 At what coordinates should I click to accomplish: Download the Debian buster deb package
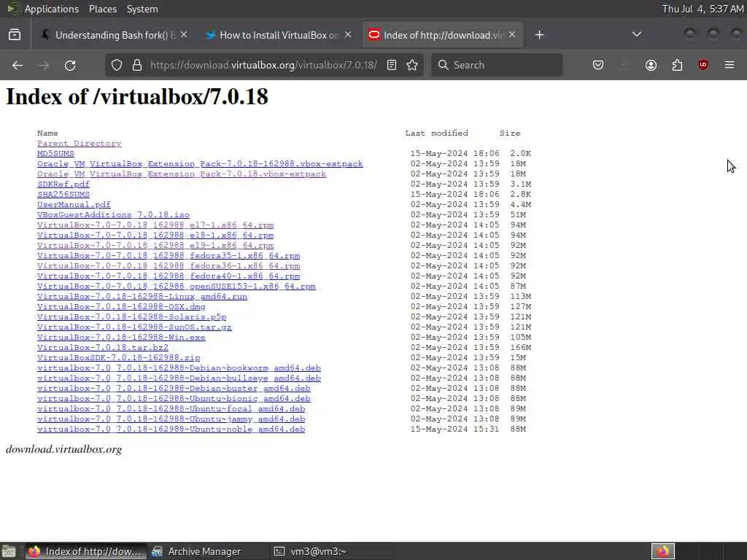(174, 389)
